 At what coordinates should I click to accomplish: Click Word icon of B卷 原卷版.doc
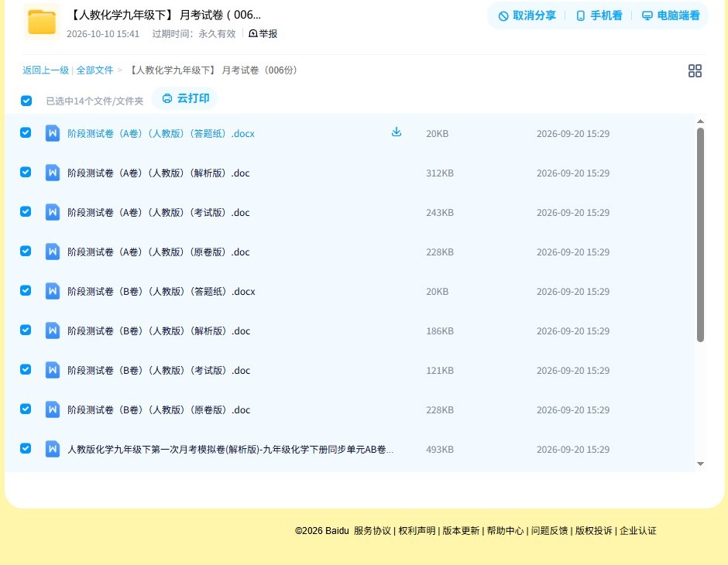[53, 409]
